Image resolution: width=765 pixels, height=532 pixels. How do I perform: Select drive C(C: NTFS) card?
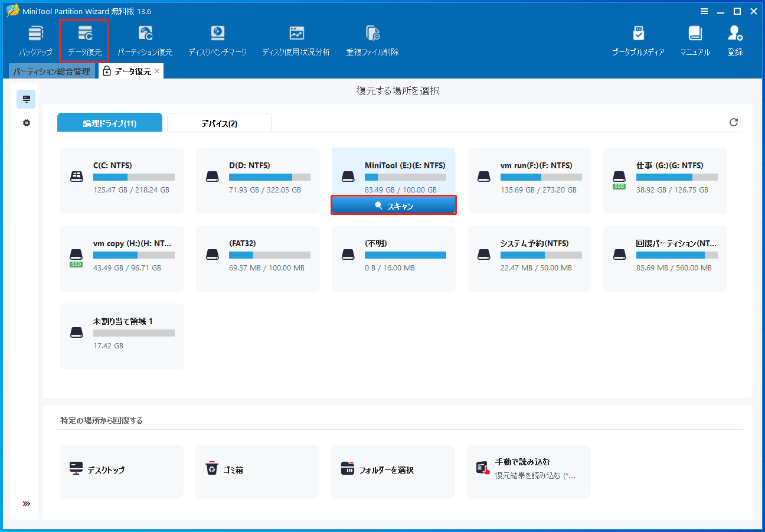122,181
